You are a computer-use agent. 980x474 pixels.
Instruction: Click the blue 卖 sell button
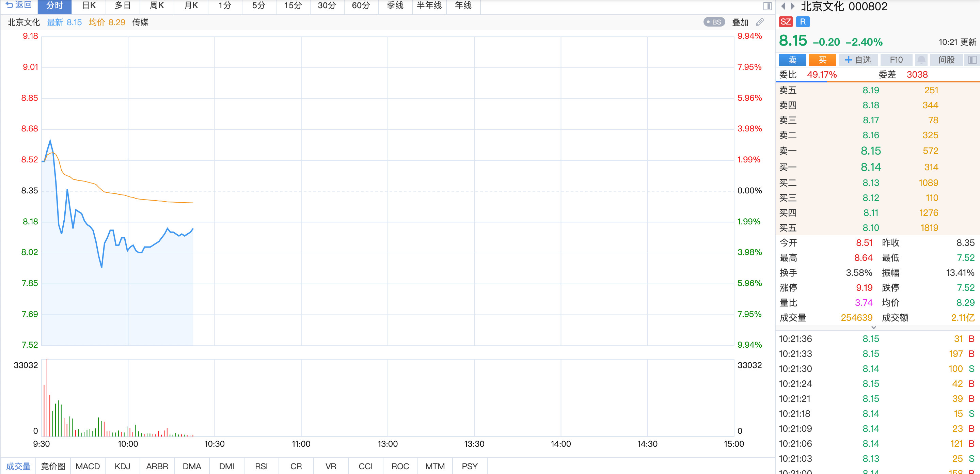[792, 60]
